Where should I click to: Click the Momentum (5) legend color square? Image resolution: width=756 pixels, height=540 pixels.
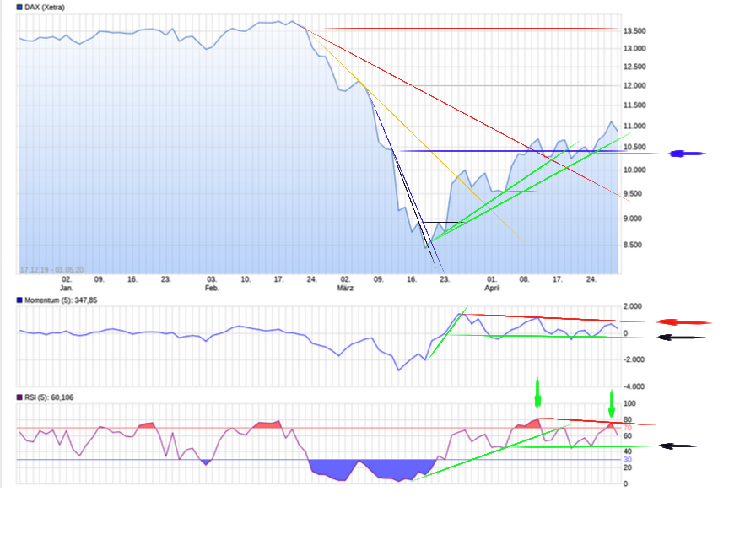click(x=19, y=300)
